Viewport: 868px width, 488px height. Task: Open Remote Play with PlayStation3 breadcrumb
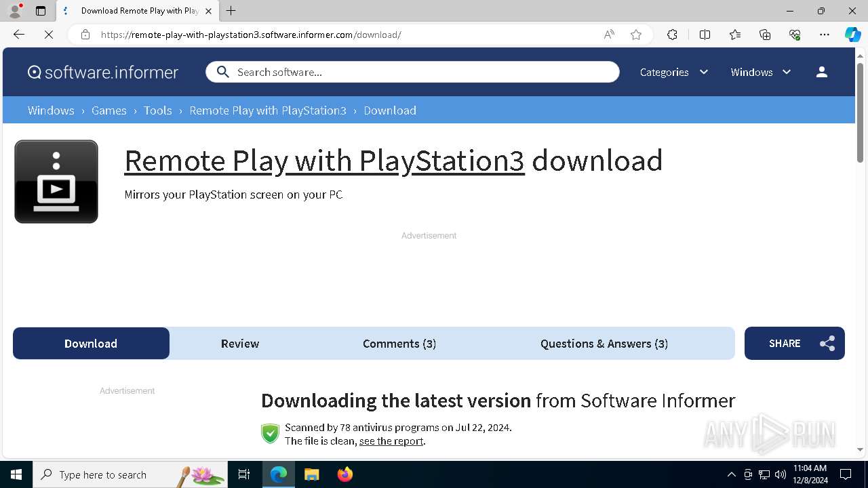pos(268,110)
